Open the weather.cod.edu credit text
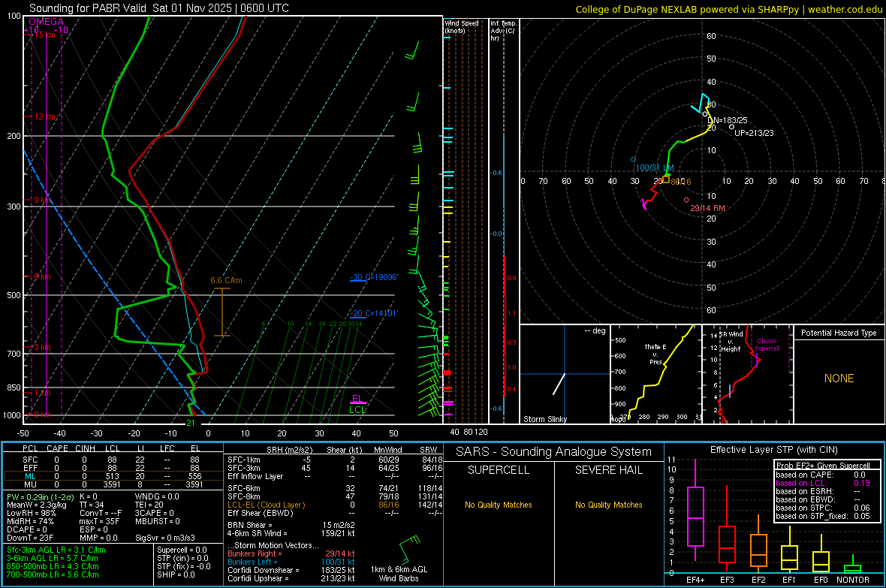886x588 pixels. 845,9
